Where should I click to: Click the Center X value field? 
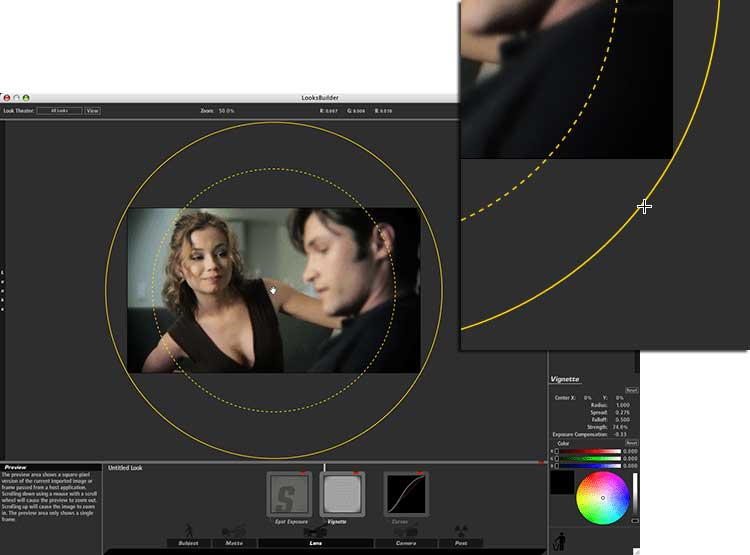click(587, 398)
